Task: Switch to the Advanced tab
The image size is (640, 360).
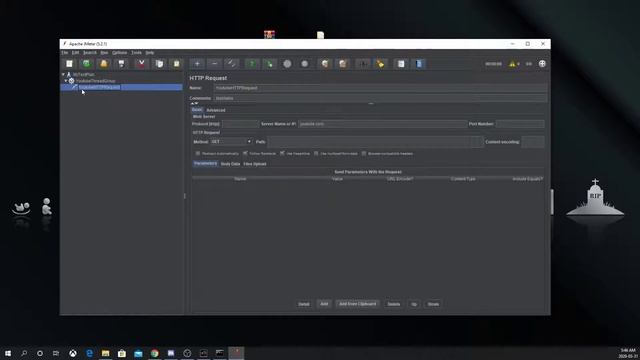Action: tap(216, 110)
